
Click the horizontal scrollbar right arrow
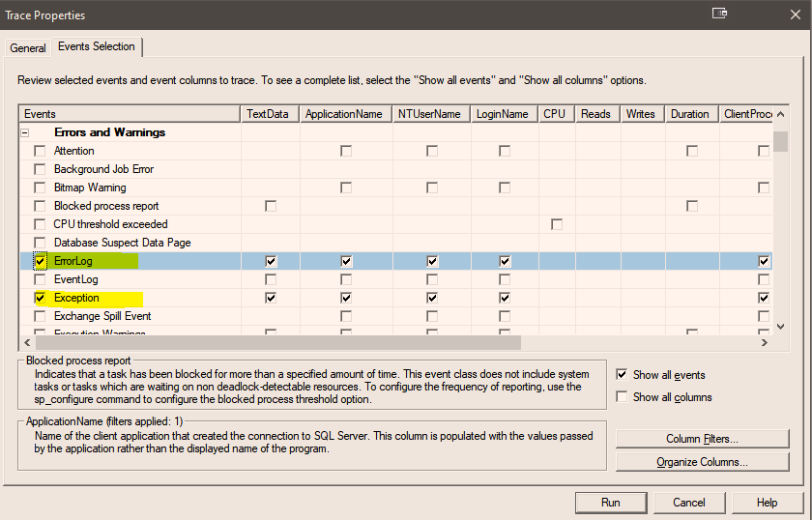[x=765, y=342]
